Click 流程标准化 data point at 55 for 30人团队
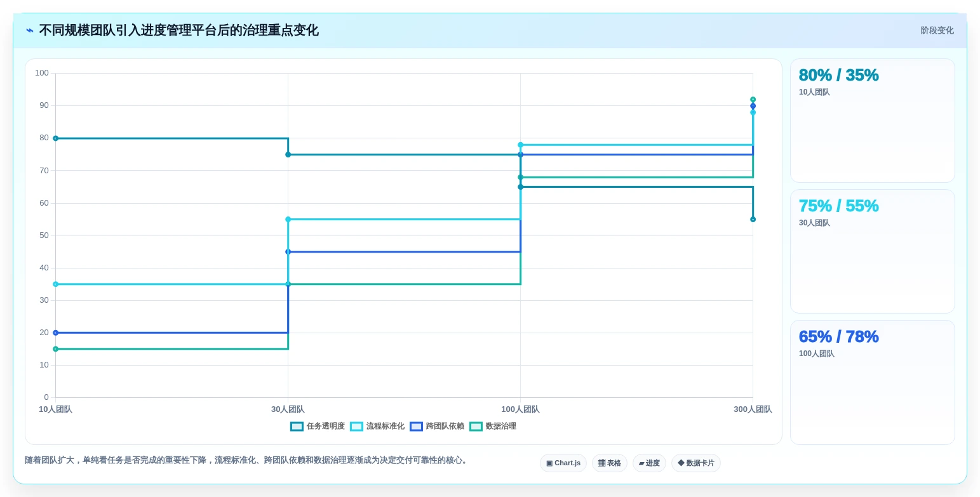 tap(288, 220)
